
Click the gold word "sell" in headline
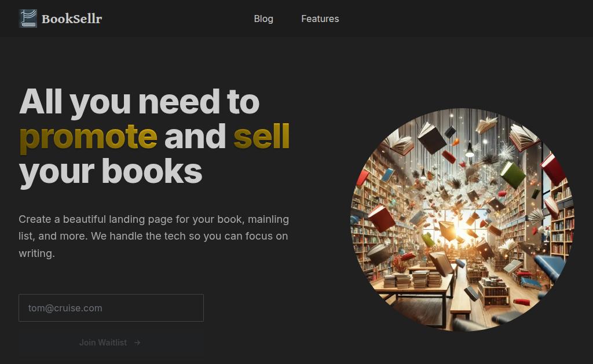(x=262, y=136)
